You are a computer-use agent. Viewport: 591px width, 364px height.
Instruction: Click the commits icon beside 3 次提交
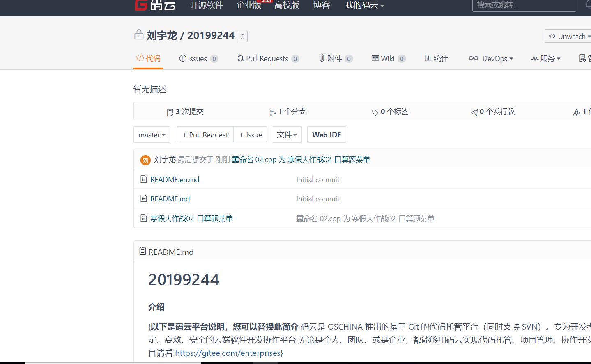pyautogui.click(x=170, y=112)
